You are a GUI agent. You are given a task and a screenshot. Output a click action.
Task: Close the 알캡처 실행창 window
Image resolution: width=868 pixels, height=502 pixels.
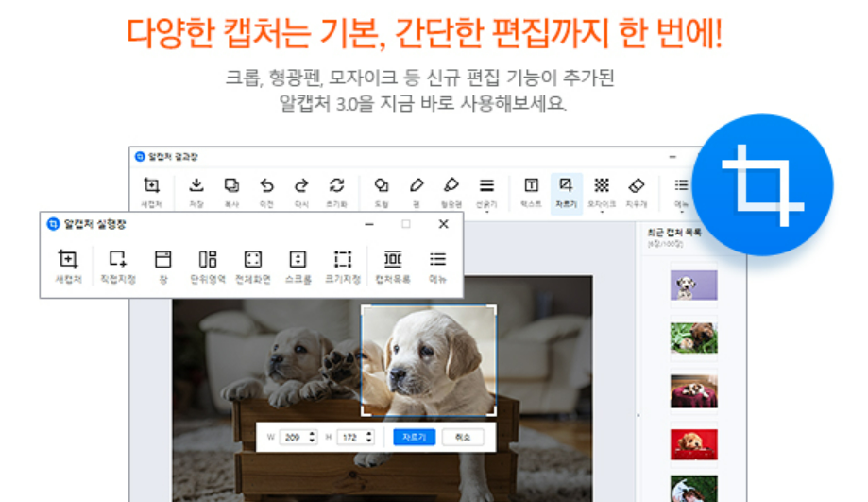click(x=443, y=224)
